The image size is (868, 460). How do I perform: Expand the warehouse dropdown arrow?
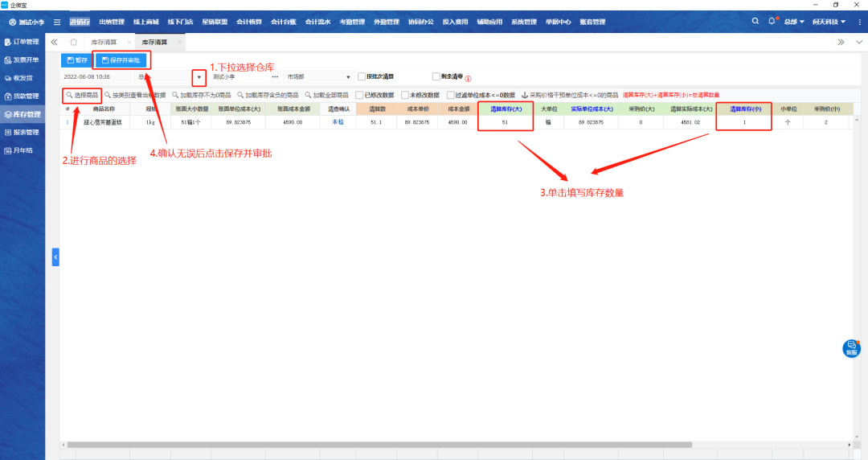199,77
